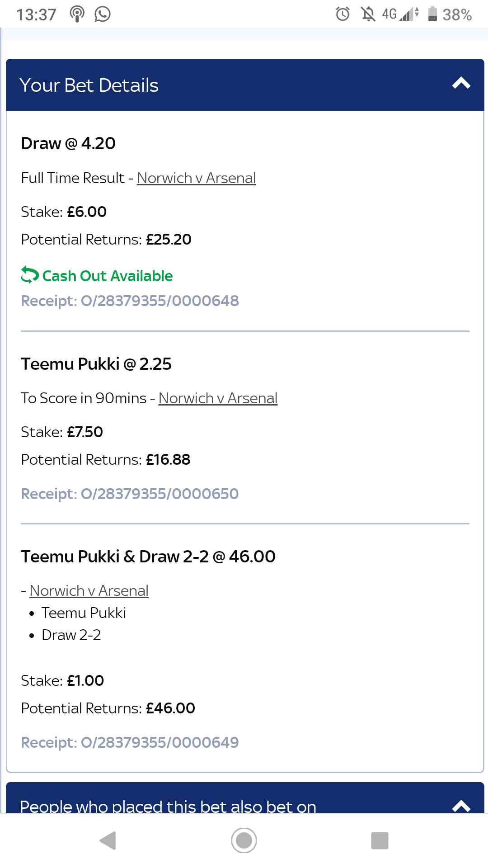This screenshot has width=488, height=868.
Task: Open Norwich v Arsenal link under Teemu Pukki bet
Action: click(218, 398)
